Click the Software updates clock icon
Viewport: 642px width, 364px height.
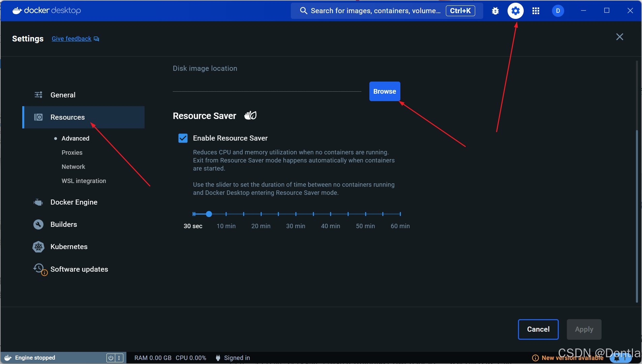pyautogui.click(x=39, y=269)
